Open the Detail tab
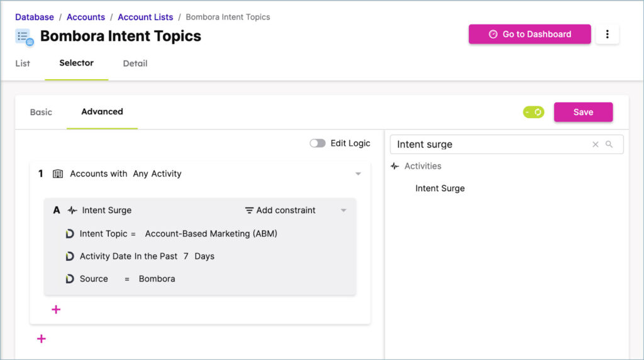 [x=135, y=63]
